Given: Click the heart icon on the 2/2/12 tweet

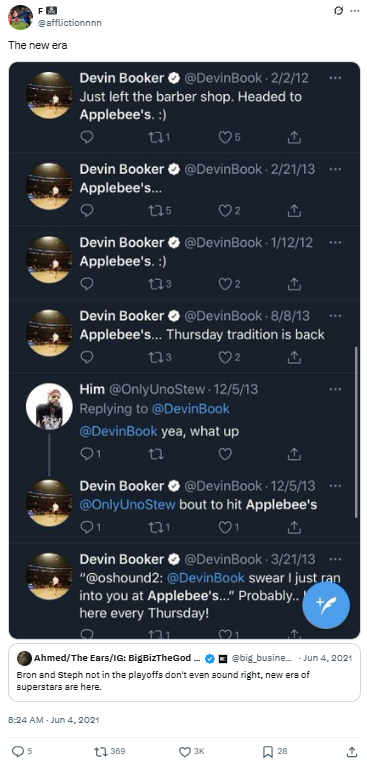Looking at the screenshot, I should (x=225, y=138).
